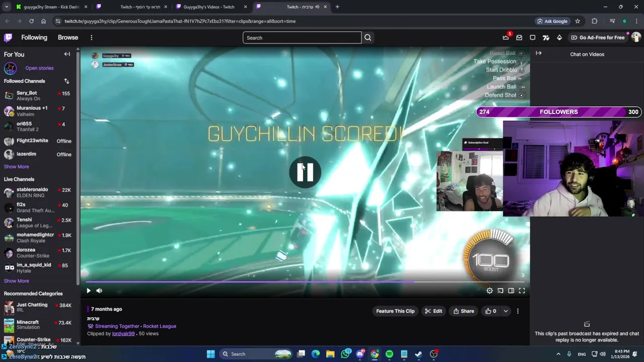Image resolution: width=644 pixels, height=362 pixels.
Task: Open the Streaming Together link
Action: point(117,326)
